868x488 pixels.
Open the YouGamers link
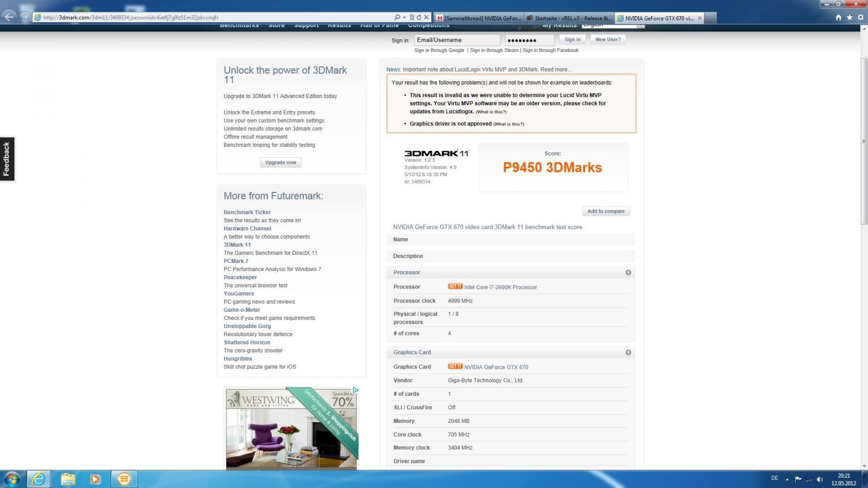[x=239, y=293]
